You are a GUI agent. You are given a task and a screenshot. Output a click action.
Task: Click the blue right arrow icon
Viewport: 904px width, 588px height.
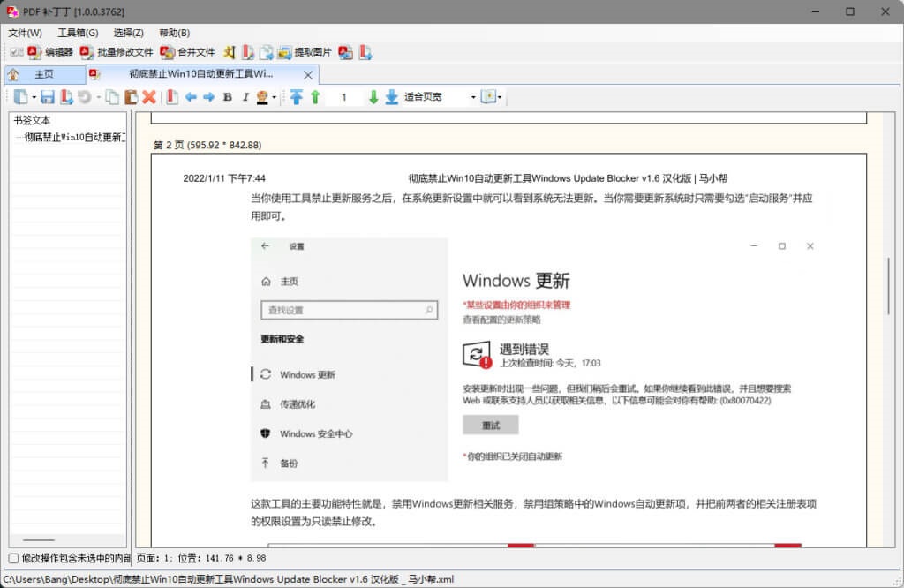tap(208, 97)
